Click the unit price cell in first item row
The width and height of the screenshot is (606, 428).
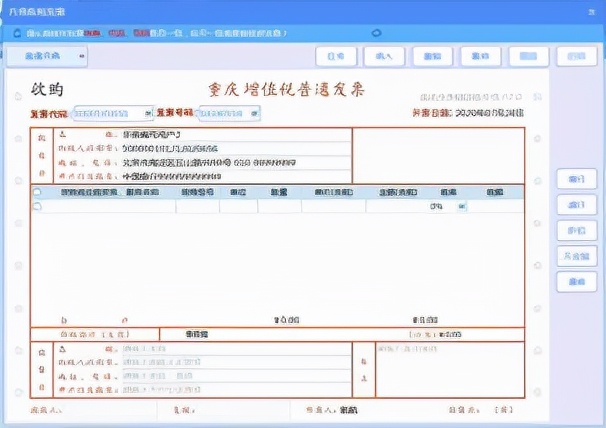click(334, 206)
